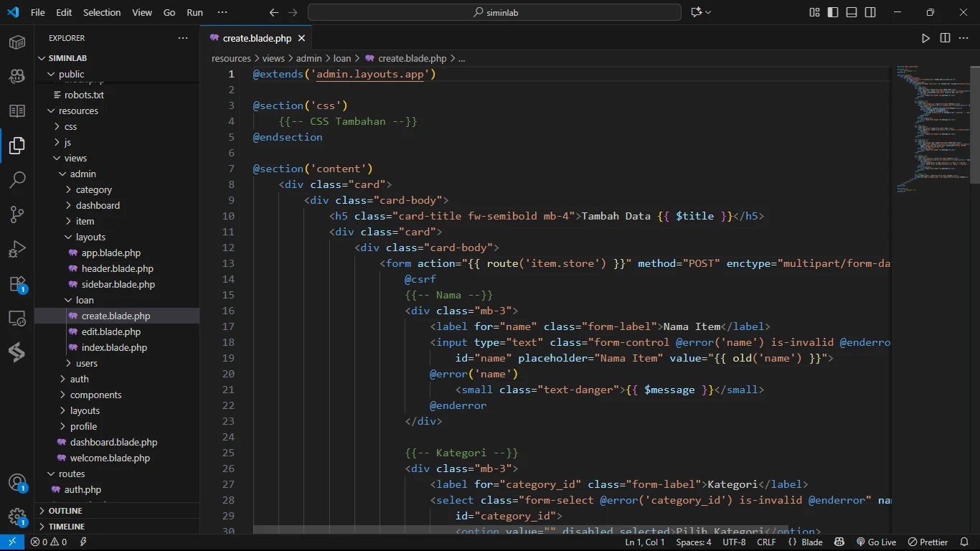The width and height of the screenshot is (980, 551).
Task: Click Go Live in the status bar
Action: click(876, 542)
